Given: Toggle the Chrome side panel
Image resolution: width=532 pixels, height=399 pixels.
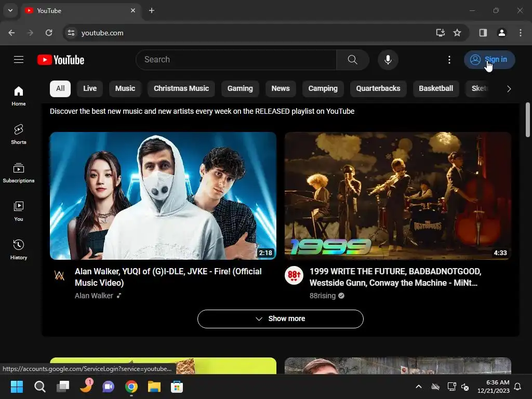Looking at the screenshot, I should 483,33.
